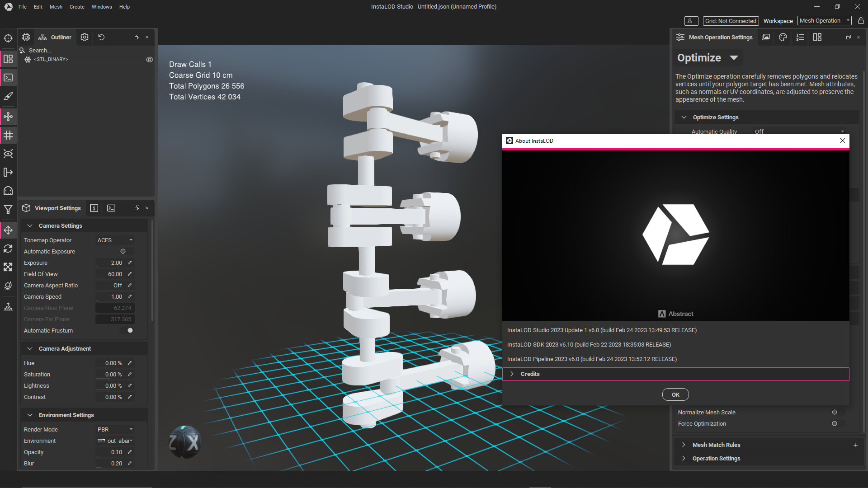Screen dimensions: 868x488
Task: Select the rotate gizmo tool in sidebar
Action: pos(8,249)
